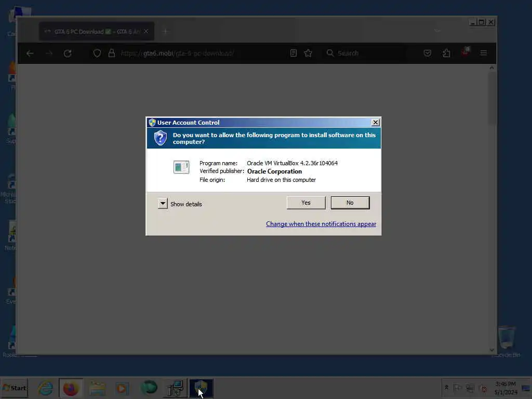Open the Firefox list all tabs chevron
532x399 pixels.
tap(437, 31)
